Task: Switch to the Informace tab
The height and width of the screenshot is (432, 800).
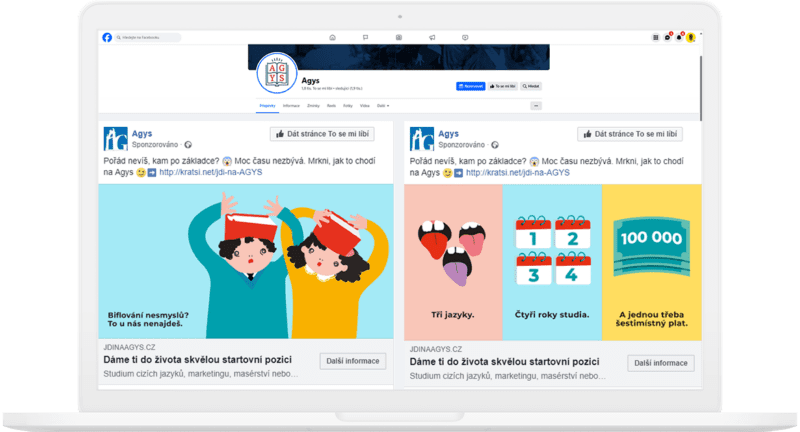Action: tap(291, 105)
